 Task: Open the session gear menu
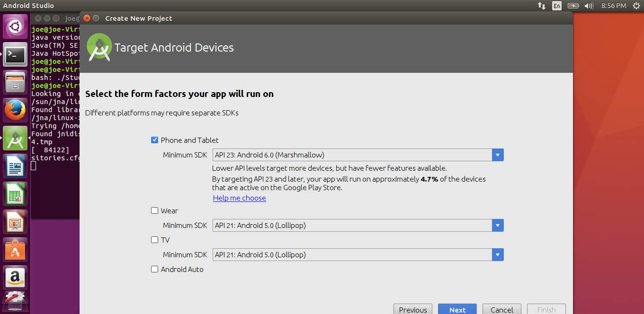click(636, 6)
